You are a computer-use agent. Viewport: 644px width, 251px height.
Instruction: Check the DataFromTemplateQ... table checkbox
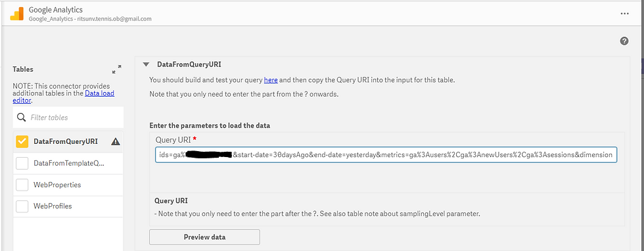point(22,164)
